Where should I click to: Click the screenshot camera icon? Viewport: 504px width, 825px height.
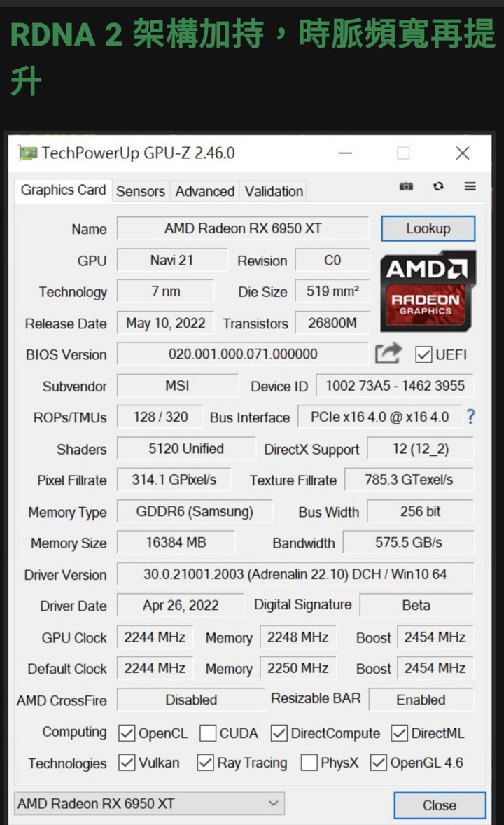pos(405,186)
